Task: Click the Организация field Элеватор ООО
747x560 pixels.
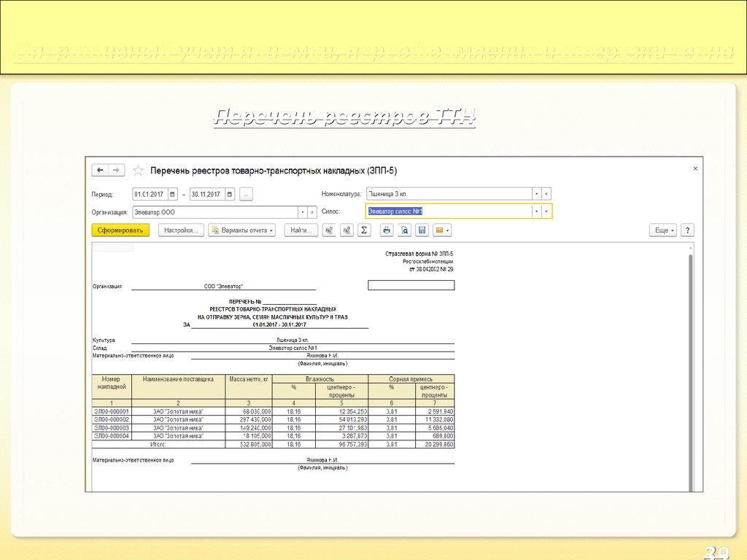Action: tap(215, 212)
